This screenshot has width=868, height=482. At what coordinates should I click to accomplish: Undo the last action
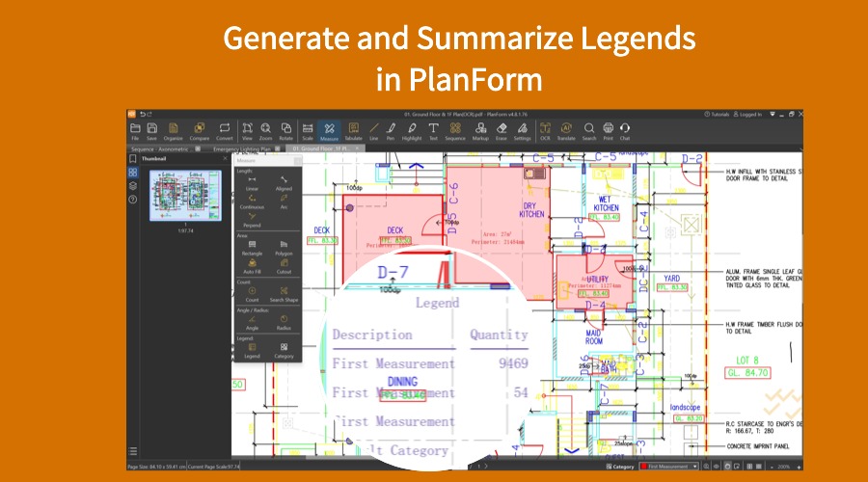coord(143,114)
